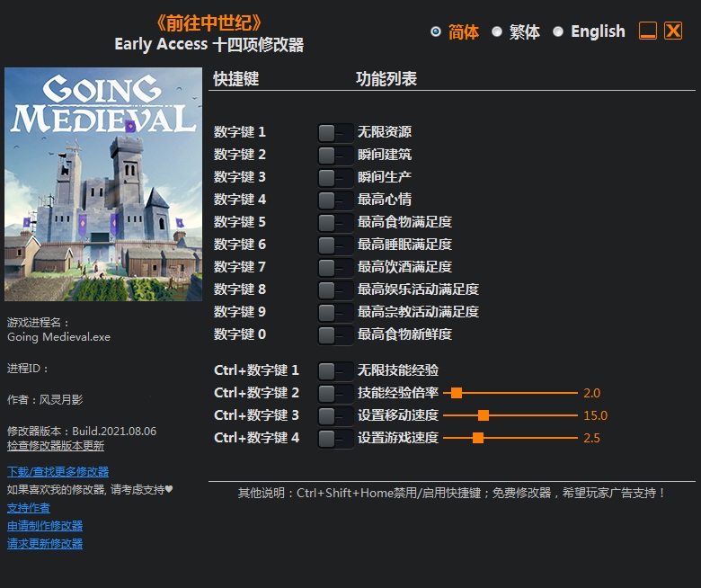This screenshot has width=701, height=588.
Task: Turn on the 瞬间生产 switch
Action: tap(334, 177)
